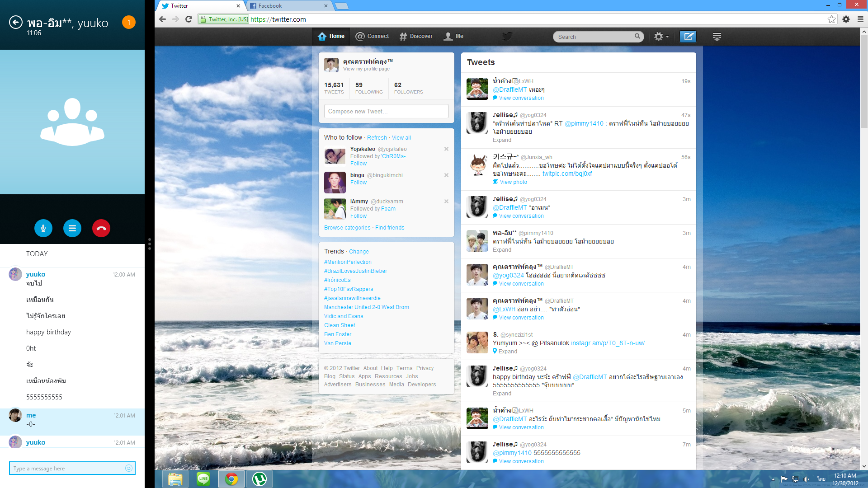This screenshot has width=868, height=488.
Task: Dismiss Yojskaleo follow suggestion
Action: 446,149
